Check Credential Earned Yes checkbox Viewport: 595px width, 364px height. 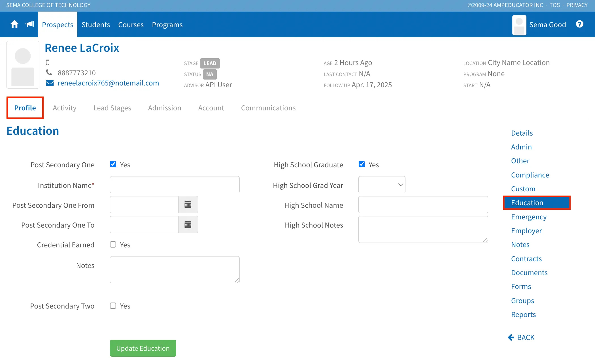click(x=113, y=245)
